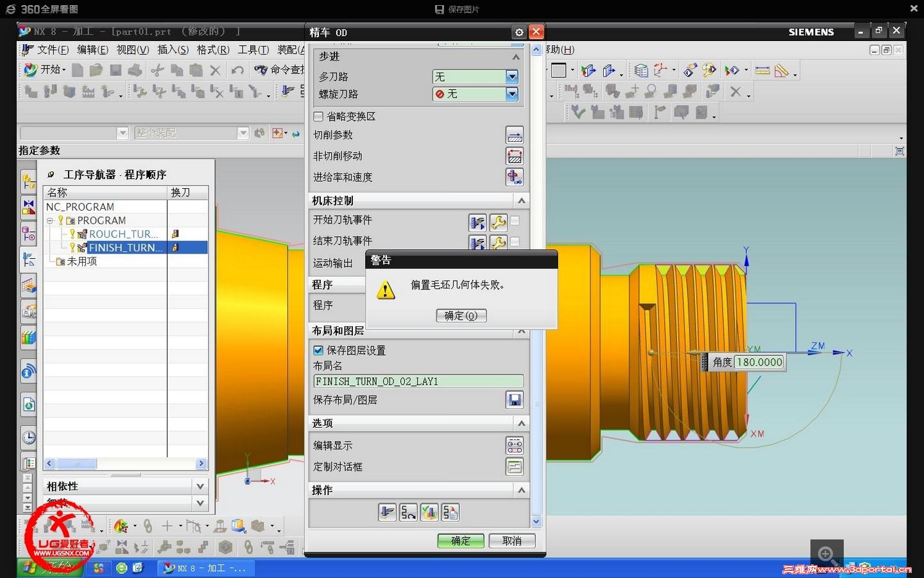Click the Undo arrow in toolbar
The height and width of the screenshot is (578, 924).
point(237,70)
